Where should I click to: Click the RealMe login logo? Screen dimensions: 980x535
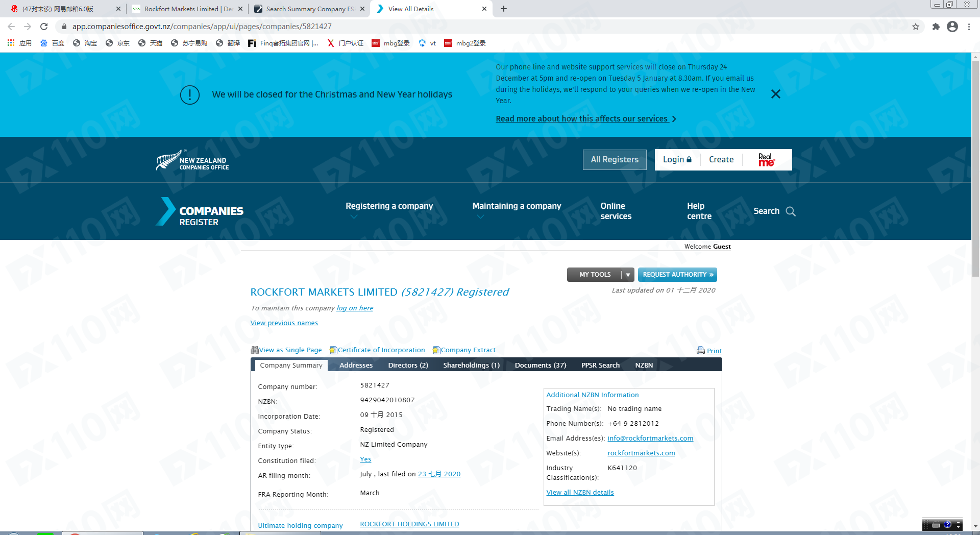[x=766, y=160]
